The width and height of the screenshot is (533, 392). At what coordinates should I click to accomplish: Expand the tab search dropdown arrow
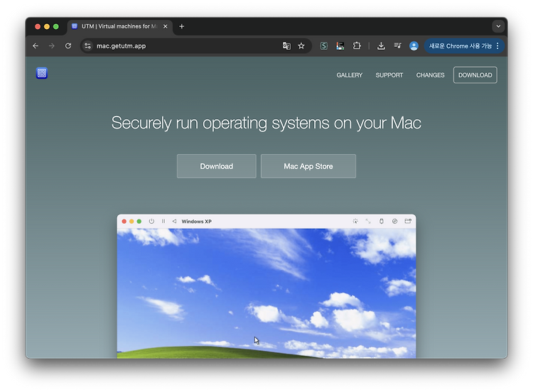point(498,26)
